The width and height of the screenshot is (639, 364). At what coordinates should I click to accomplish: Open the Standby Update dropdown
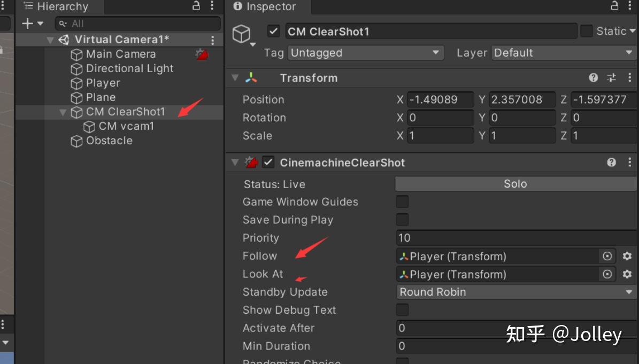point(515,292)
